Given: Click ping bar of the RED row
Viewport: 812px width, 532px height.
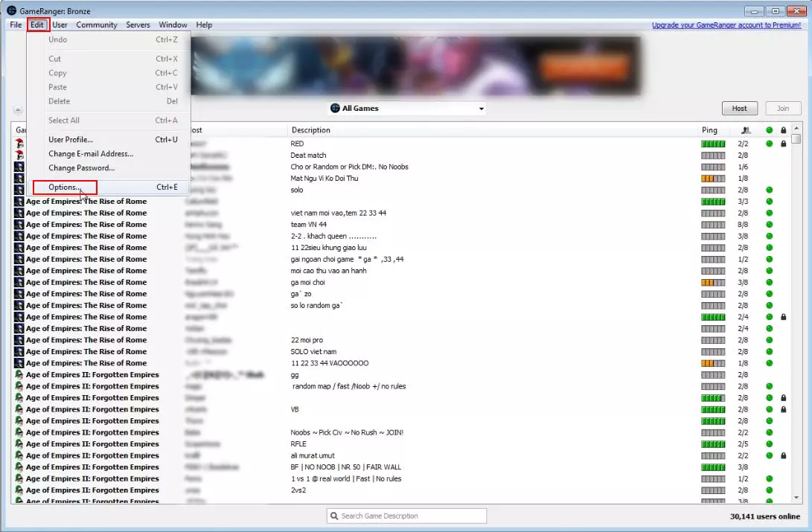Looking at the screenshot, I should 713,144.
